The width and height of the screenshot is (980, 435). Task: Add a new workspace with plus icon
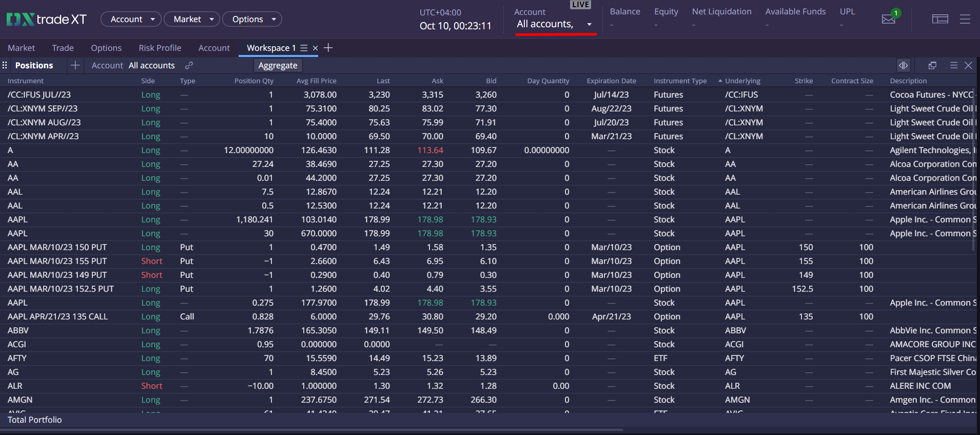click(x=328, y=48)
